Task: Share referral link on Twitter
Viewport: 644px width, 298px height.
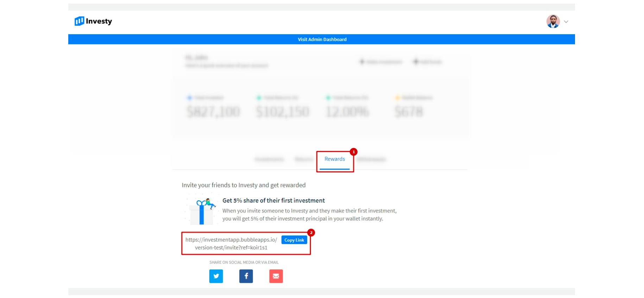Action: (216, 276)
